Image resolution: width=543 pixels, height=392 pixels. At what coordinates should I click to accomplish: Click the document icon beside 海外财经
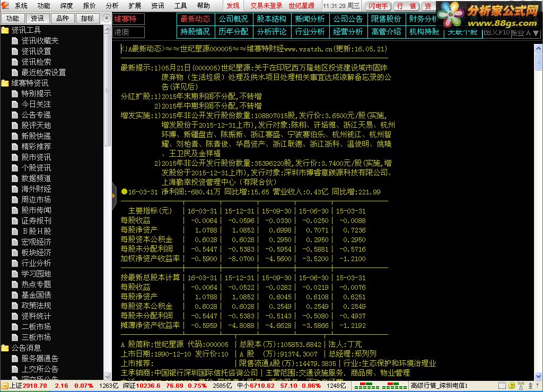15,189
